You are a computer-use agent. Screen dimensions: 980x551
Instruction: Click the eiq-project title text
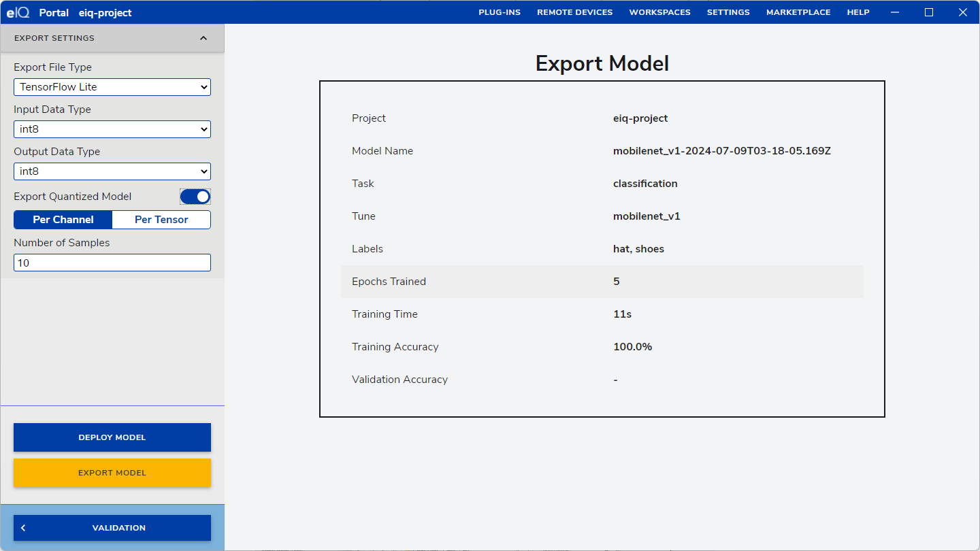click(x=105, y=13)
